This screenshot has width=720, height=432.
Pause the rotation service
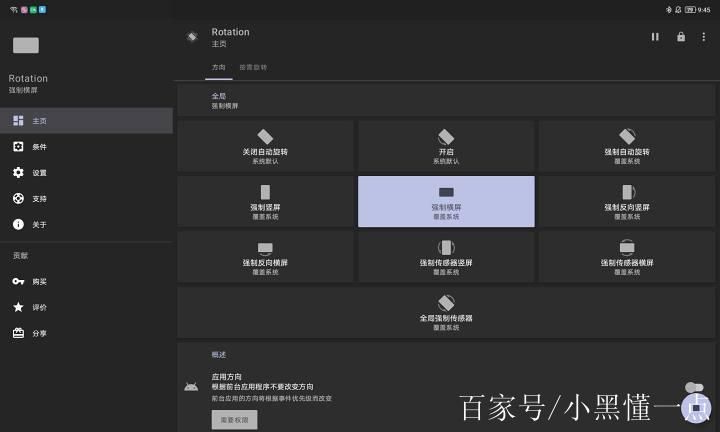pos(655,37)
